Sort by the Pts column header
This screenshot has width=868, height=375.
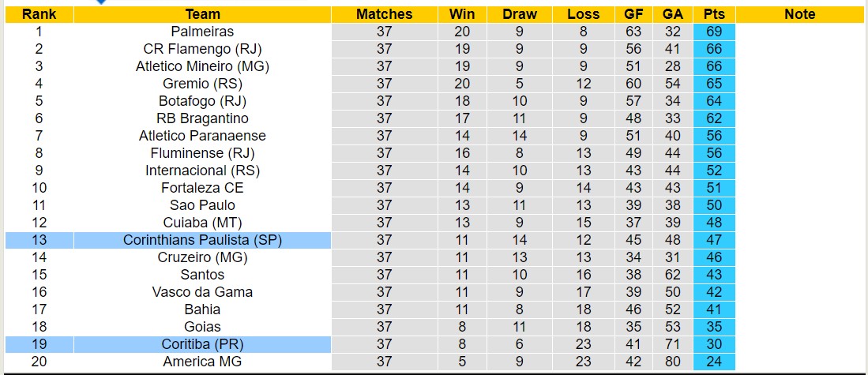(715, 14)
